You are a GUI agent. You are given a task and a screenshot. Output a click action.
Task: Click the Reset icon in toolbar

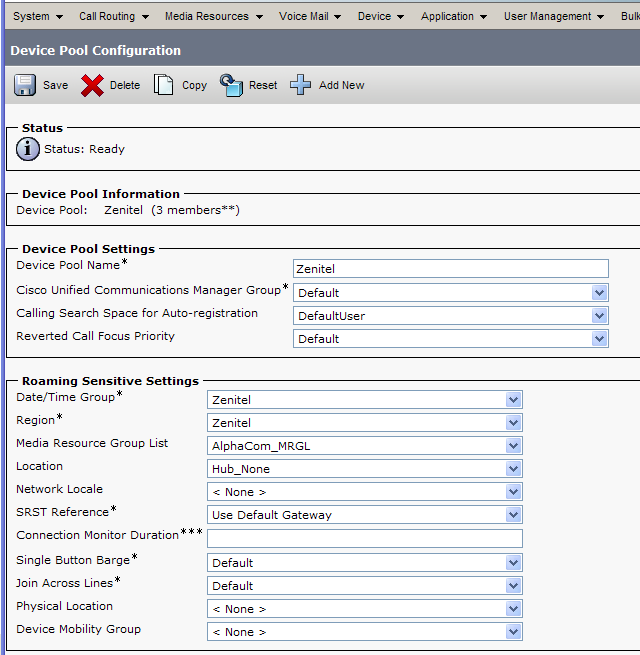[x=232, y=85]
